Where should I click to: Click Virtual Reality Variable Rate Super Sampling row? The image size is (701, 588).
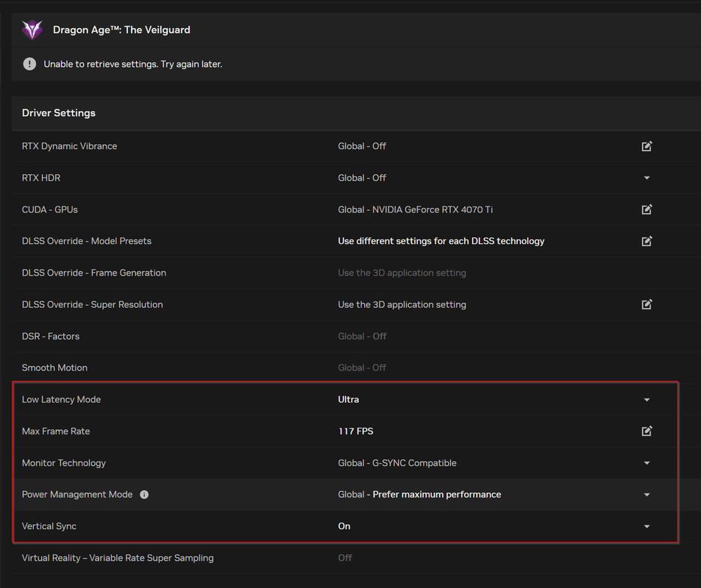coord(118,558)
